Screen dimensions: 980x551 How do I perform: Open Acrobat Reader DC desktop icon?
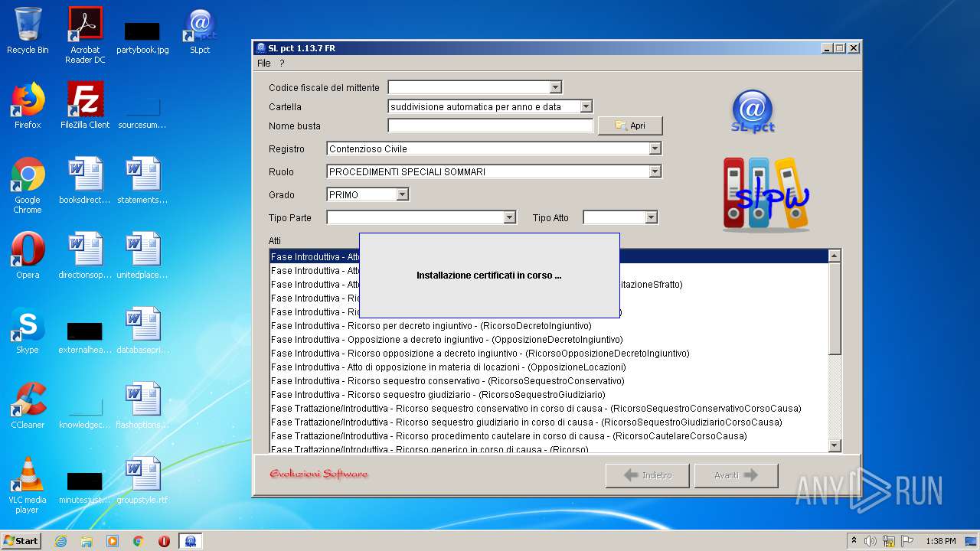[85, 35]
